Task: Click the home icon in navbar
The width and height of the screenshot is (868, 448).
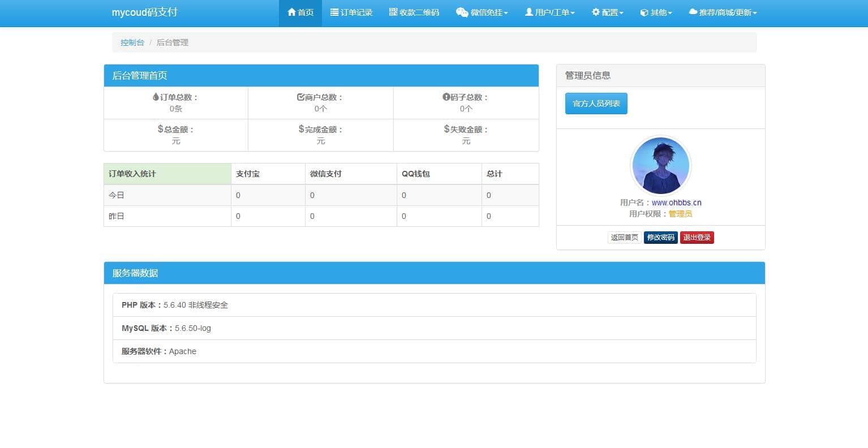Action: 291,12
